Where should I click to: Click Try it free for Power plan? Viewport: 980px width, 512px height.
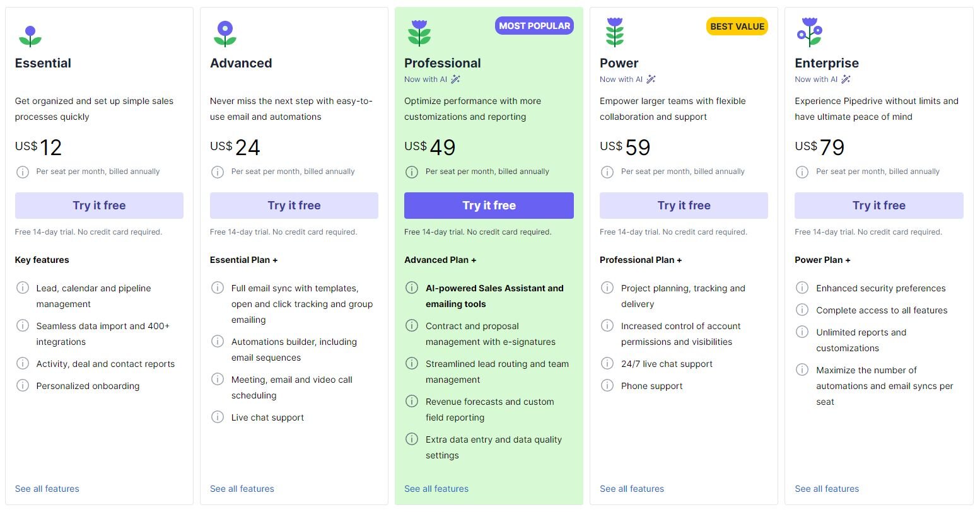(x=684, y=206)
